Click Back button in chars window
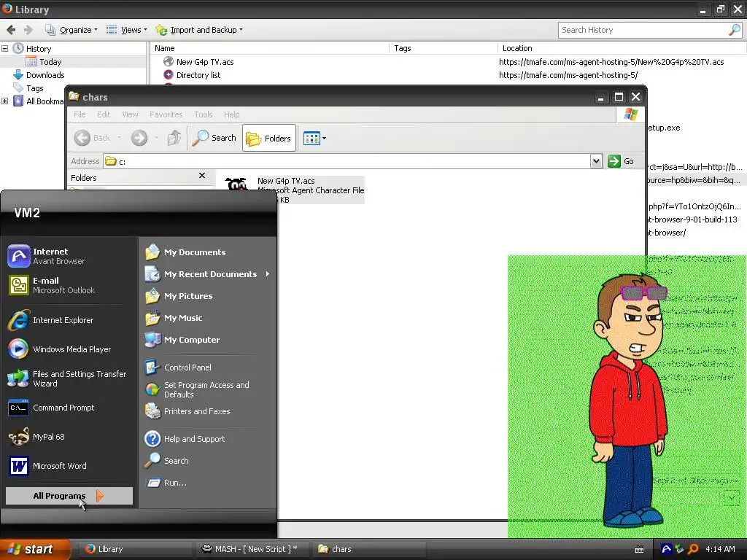Image resolution: width=747 pixels, height=560 pixels. click(93, 138)
